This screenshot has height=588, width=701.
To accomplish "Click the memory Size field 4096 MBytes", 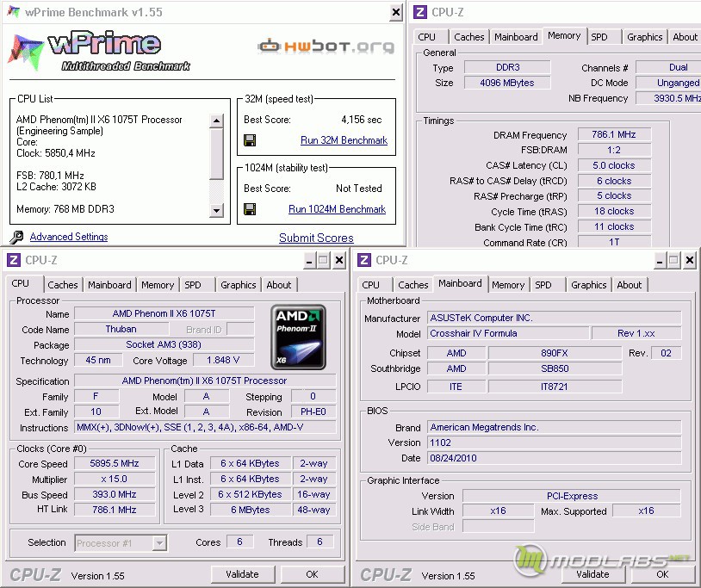I will tap(507, 83).
